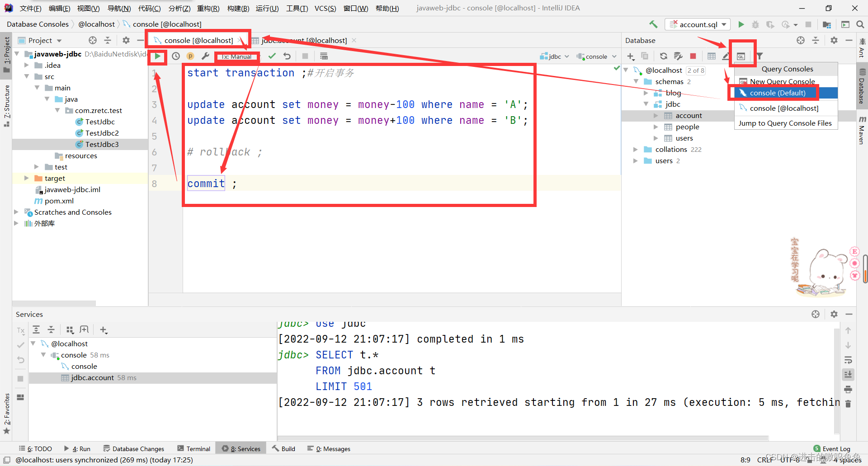Open query execution history icon
This screenshot has height=466, width=868.
pyautogui.click(x=176, y=56)
